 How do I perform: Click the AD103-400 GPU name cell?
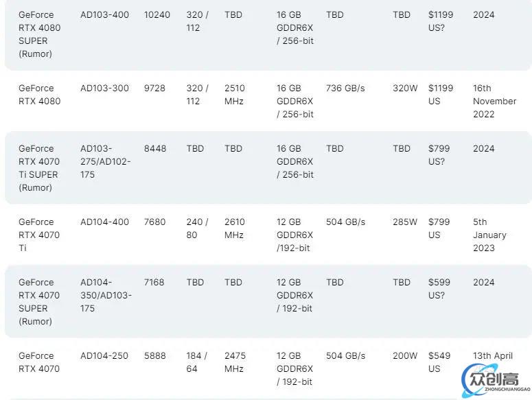[104, 15]
